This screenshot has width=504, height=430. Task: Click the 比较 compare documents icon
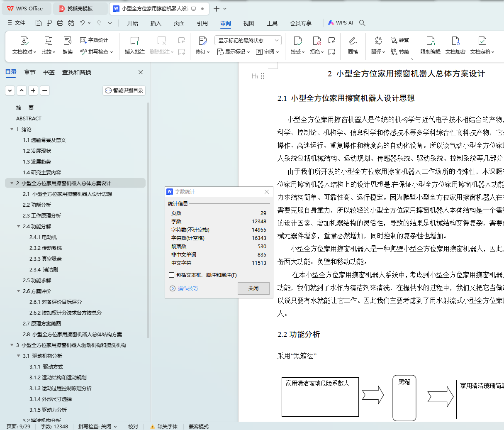tap(48, 41)
